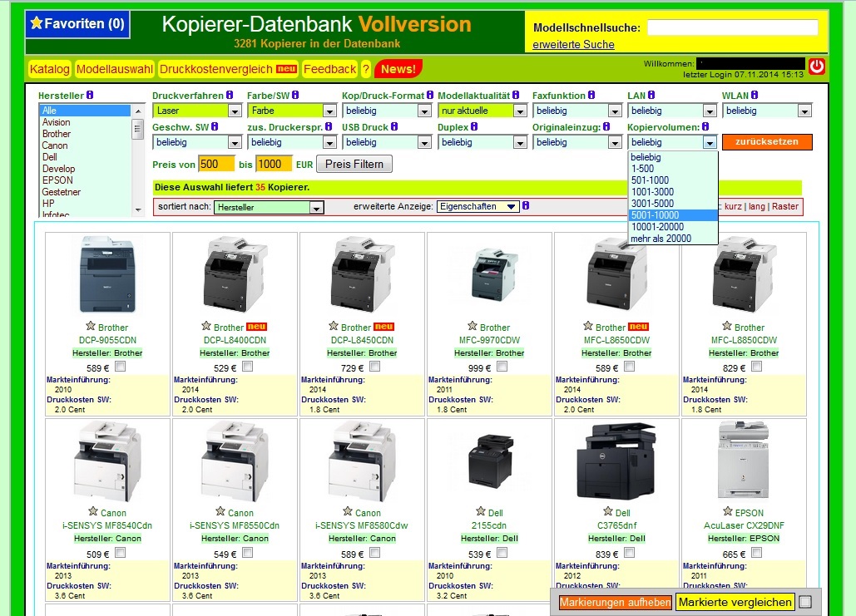Image resolution: width=856 pixels, height=616 pixels.
Task: Expand the Faxfunktion dropdown
Action: (577, 111)
